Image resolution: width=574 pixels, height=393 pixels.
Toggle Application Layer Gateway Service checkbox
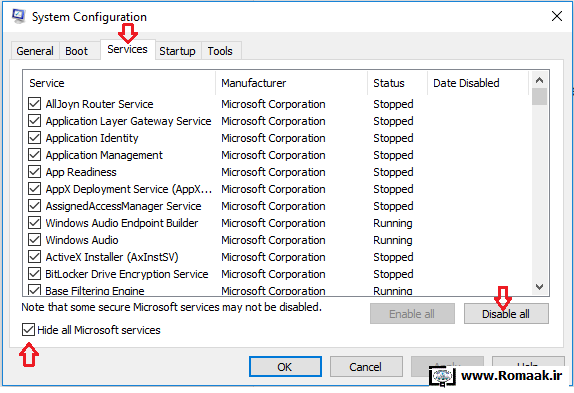pos(34,121)
